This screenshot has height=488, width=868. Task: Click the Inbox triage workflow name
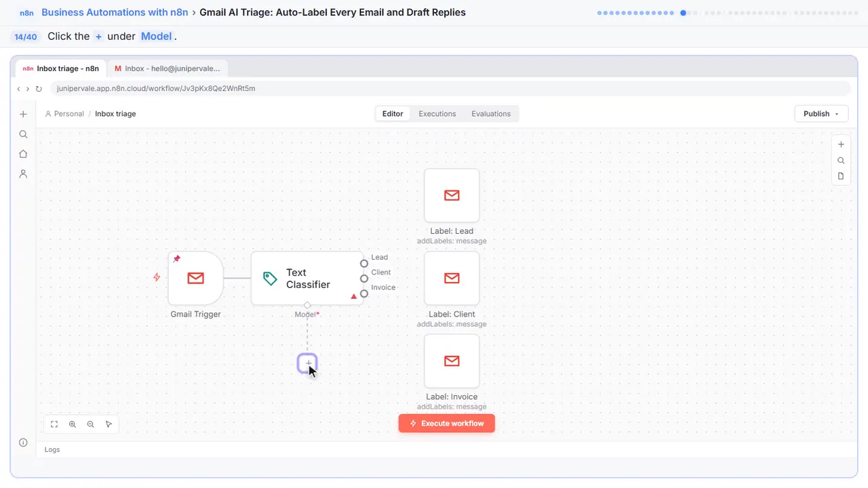(x=115, y=114)
